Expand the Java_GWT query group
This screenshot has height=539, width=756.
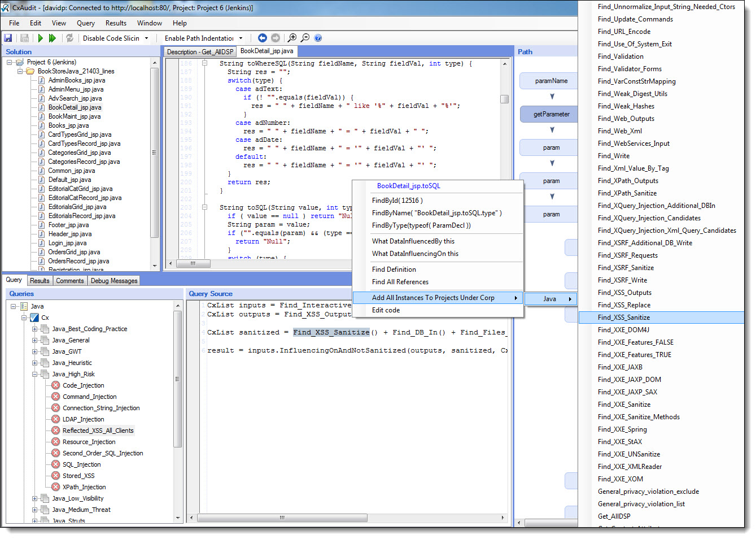click(34, 351)
